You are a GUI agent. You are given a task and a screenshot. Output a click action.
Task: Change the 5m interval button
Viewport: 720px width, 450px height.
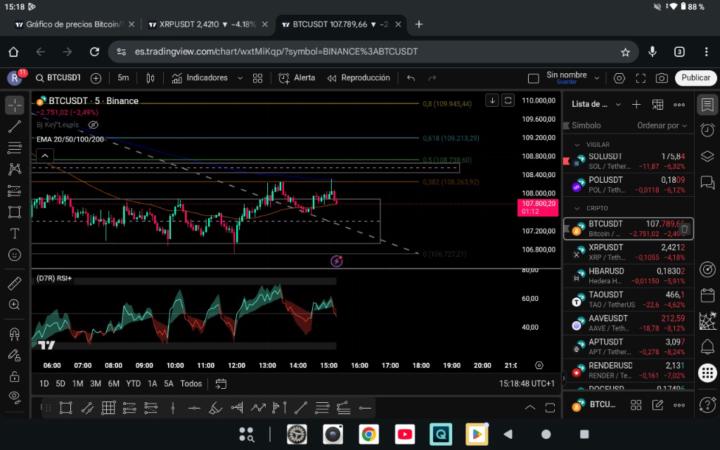pos(123,77)
